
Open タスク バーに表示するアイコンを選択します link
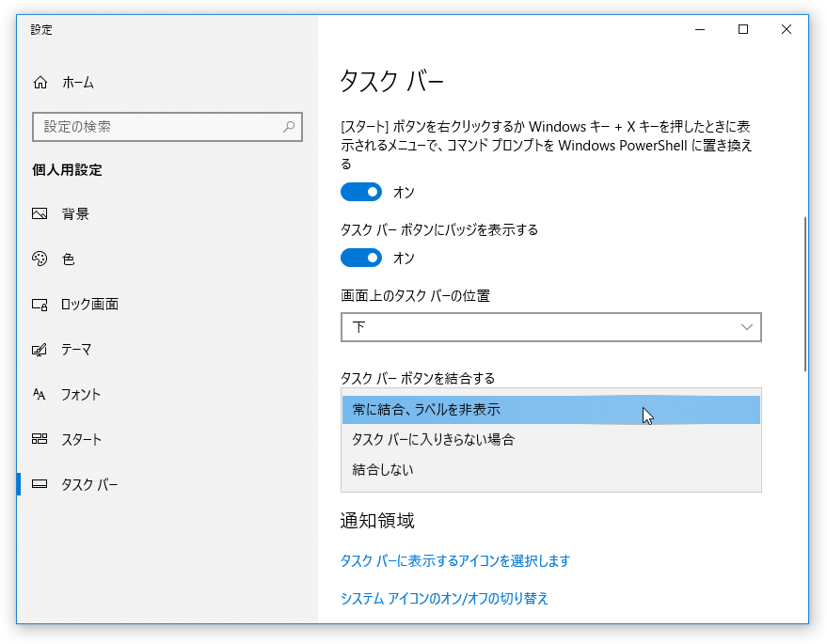(x=455, y=560)
